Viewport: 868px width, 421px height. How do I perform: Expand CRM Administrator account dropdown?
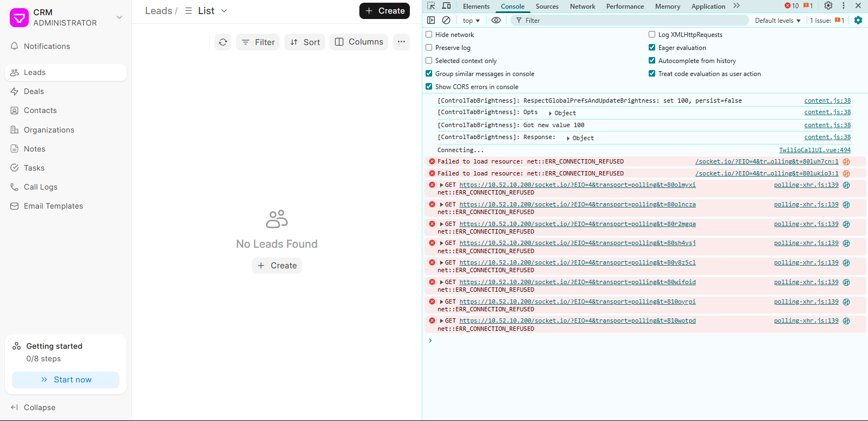pos(119,17)
